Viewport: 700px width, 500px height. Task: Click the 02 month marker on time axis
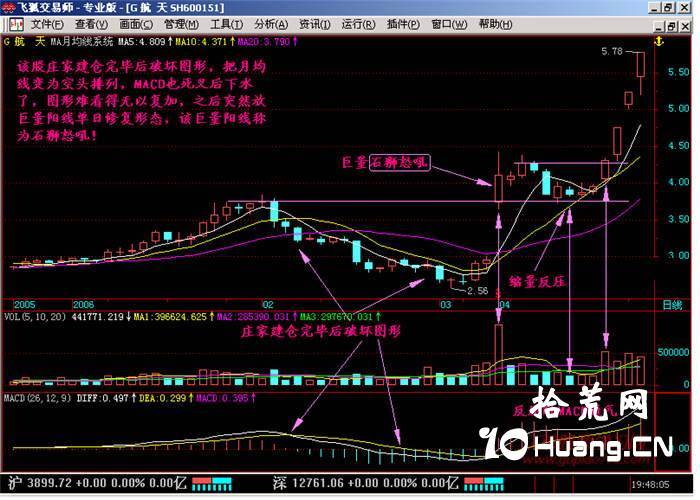point(268,304)
